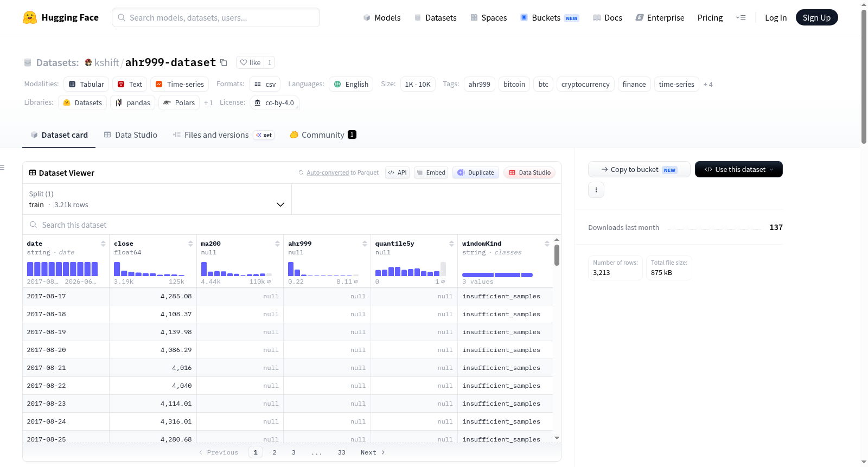Click the Hugging Face logo icon
Screen dimensions: 868x467
pos(30,17)
